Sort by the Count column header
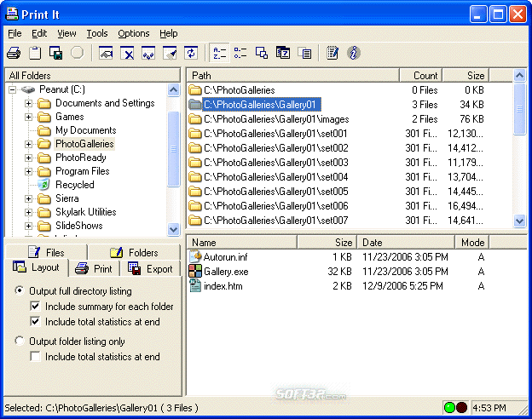The width and height of the screenshot is (532, 419). click(x=421, y=75)
